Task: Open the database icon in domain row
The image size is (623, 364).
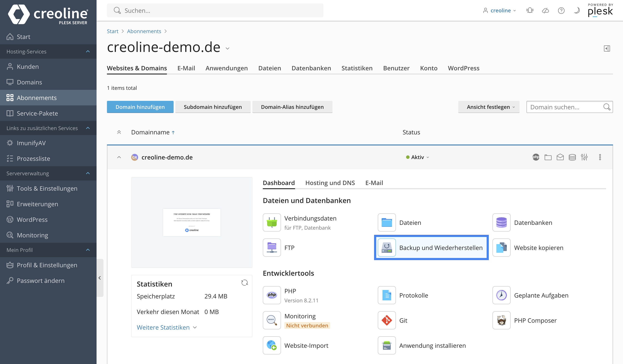Action: [572, 157]
